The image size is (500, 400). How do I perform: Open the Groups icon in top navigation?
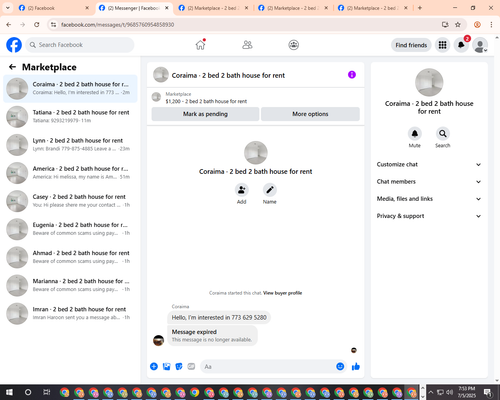(293, 45)
